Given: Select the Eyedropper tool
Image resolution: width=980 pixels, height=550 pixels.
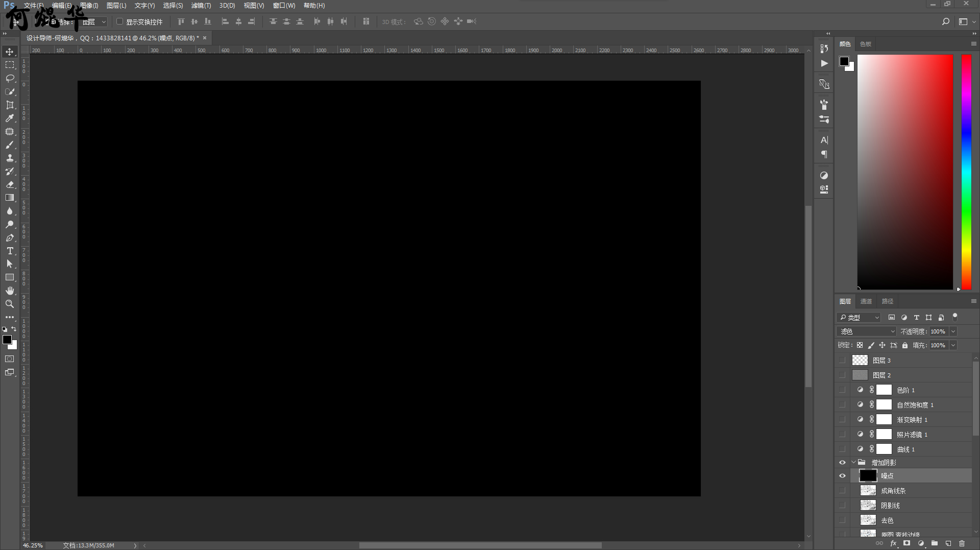Looking at the screenshot, I should (x=10, y=118).
